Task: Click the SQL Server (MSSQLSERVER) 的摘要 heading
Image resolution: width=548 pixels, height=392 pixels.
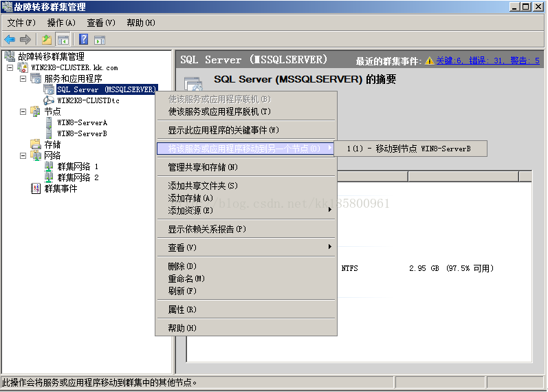Action: point(305,79)
